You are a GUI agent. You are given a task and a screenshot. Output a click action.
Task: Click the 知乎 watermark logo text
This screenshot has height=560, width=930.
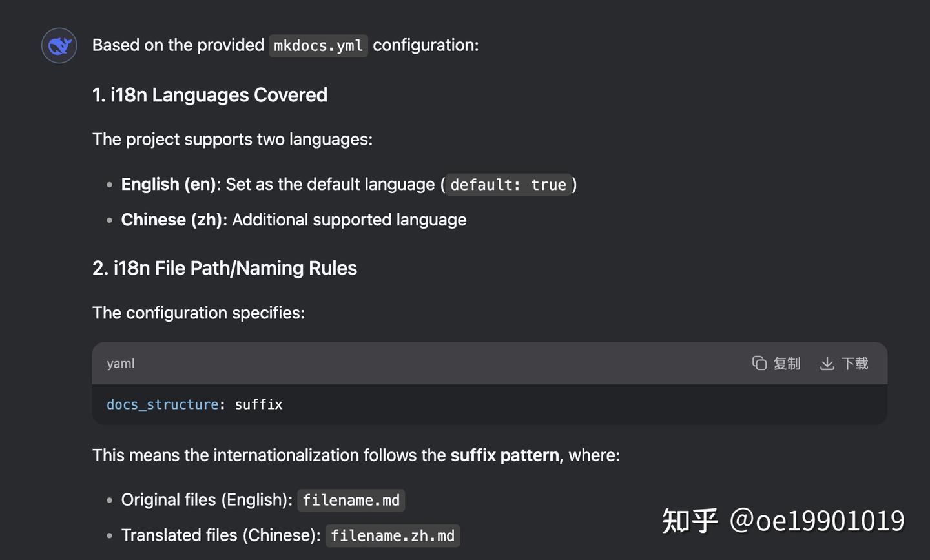690,521
